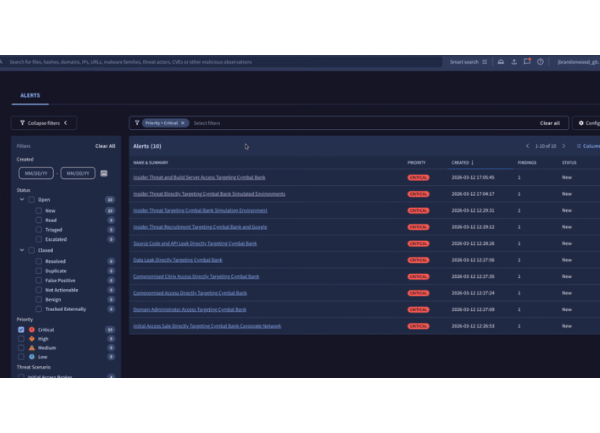Open the notifications icon with red badge
This screenshot has height=433, width=600.
(x=527, y=62)
